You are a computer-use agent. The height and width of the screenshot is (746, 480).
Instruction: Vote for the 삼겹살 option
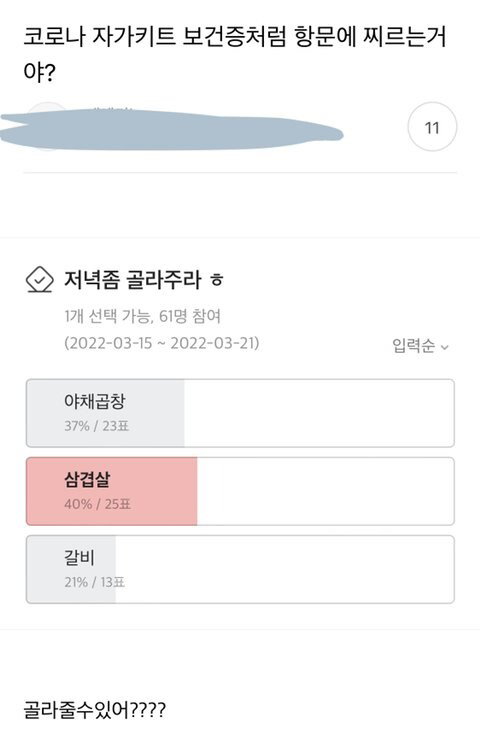coord(240,491)
